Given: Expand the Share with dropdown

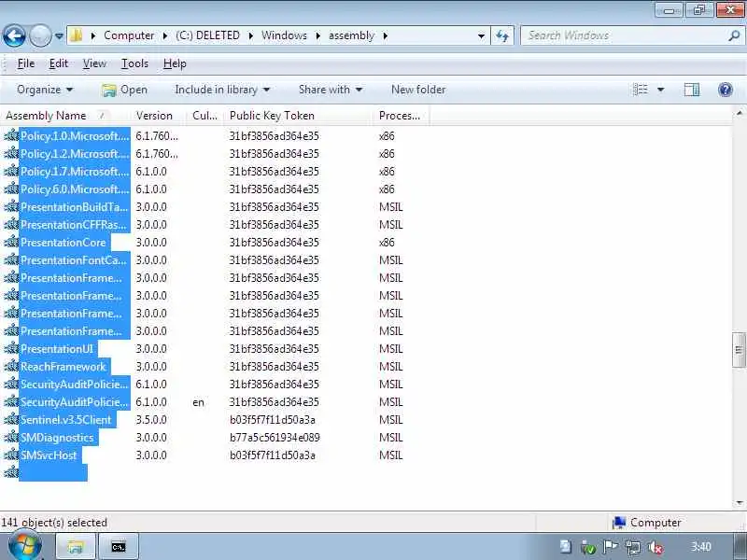Looking at the screenshot, I should pos(331,90).
